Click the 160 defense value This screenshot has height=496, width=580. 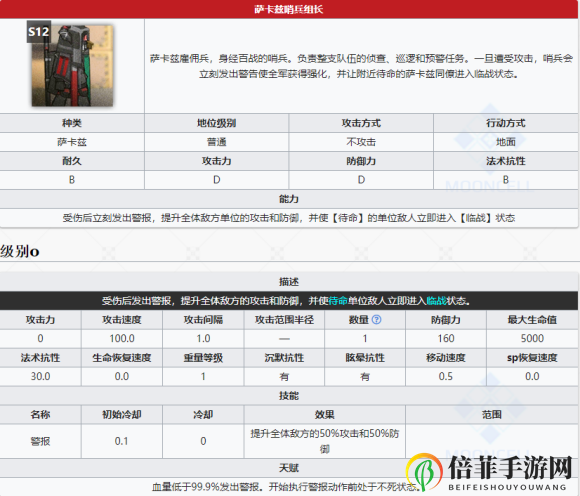coord(446,338)
